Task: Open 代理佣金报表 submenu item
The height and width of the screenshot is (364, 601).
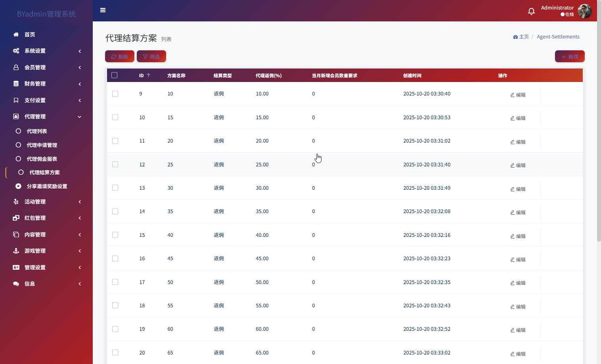Action: point(42,159)
